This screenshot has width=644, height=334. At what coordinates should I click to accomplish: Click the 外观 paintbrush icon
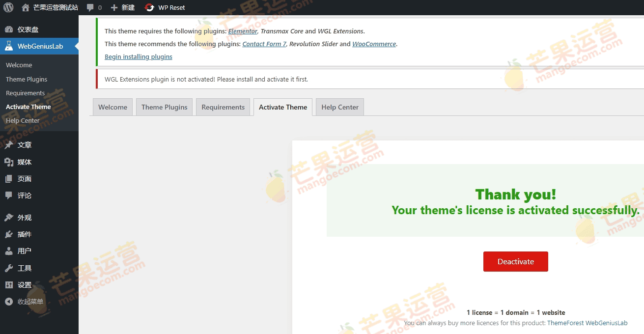pos(9,218)
